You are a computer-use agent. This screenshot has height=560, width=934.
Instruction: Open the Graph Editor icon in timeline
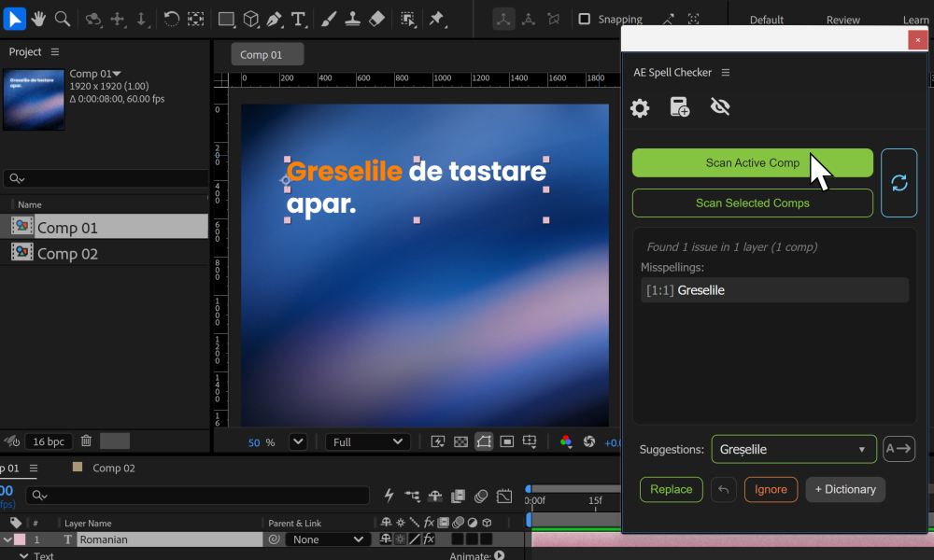504,496
